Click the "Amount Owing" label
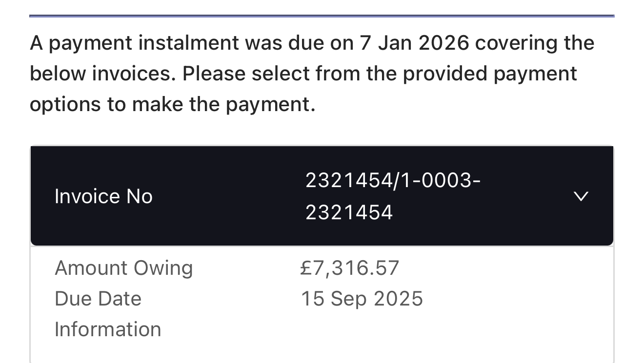The image size is (644, 363). (x=124, y=268)
